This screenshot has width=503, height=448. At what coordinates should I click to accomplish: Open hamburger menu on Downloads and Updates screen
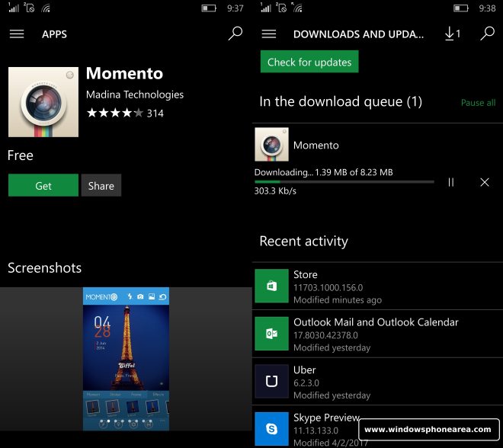click(269, 34)
